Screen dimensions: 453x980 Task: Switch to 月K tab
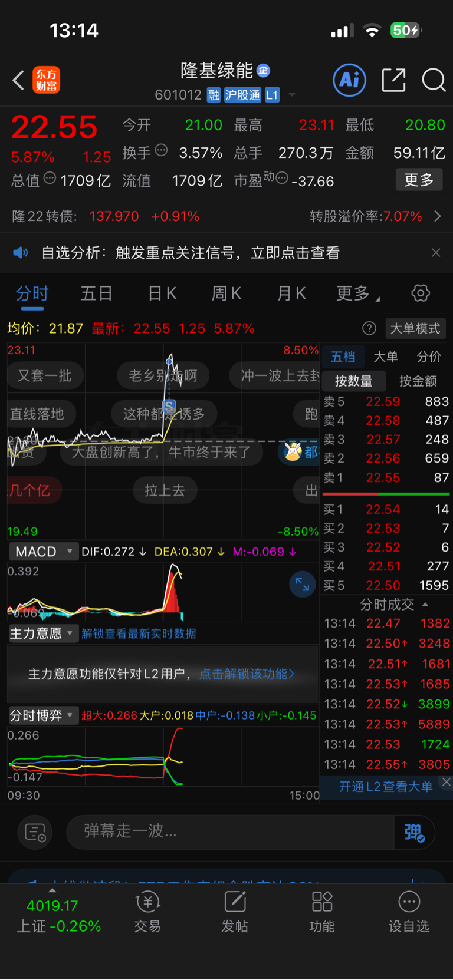coord(291,293)
